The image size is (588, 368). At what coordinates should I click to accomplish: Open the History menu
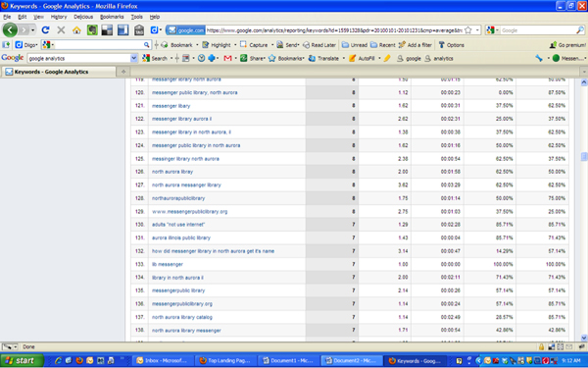(x=59, y=17)
